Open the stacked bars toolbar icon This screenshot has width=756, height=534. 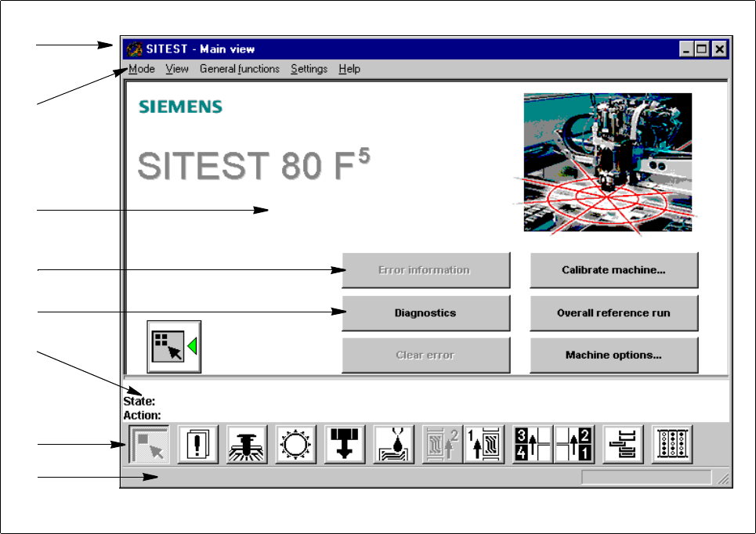click(624, 445)
